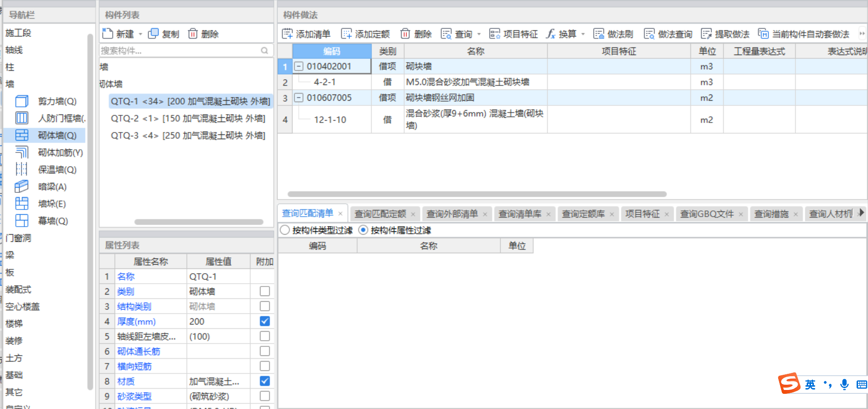
Task: Select the 人防门框墙 icon
Action: [22, 118]
